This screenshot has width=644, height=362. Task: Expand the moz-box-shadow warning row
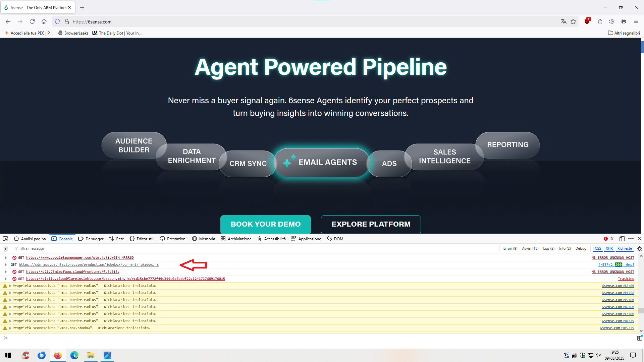coord(10,328)
